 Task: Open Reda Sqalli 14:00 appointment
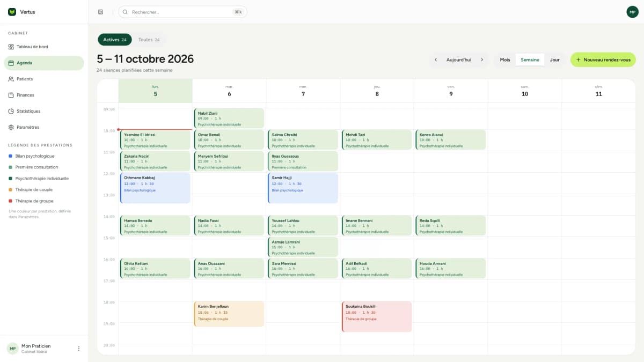451,226
